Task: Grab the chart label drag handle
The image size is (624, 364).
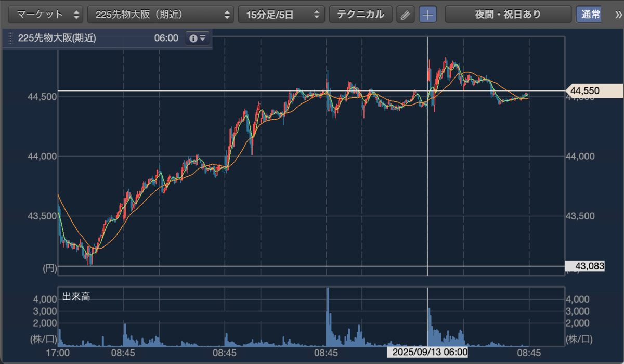Action: [x=10, y=38]
